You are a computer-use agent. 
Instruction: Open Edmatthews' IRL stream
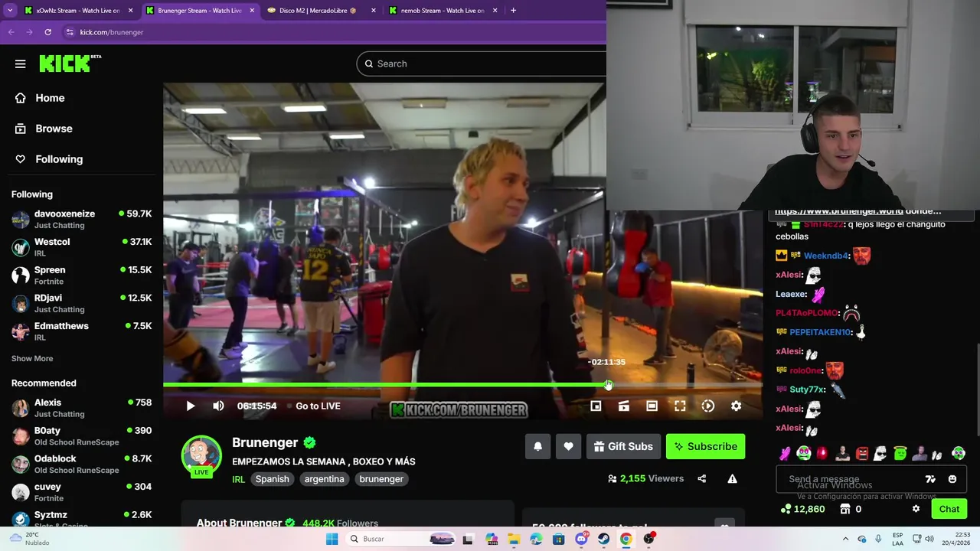point(81,331)
